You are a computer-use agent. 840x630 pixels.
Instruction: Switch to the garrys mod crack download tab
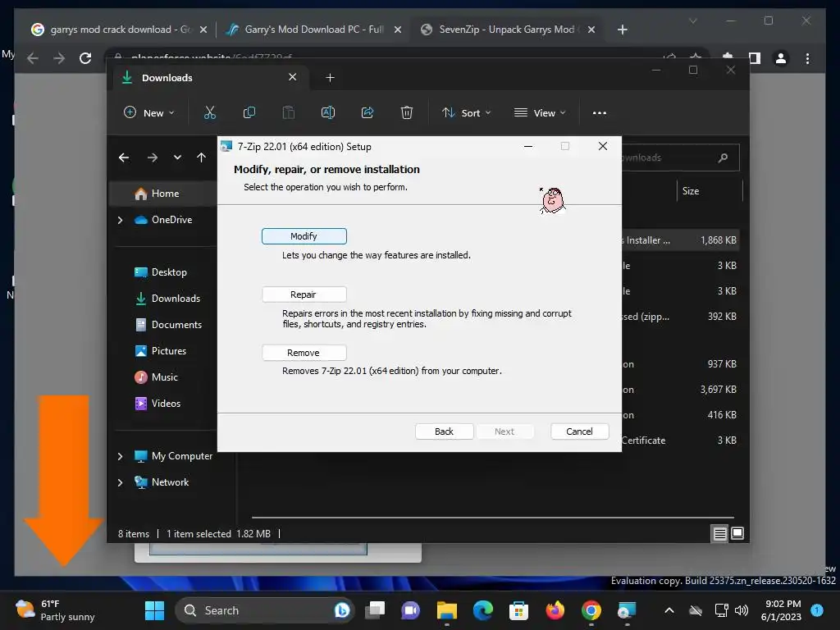click(x=118, y=30)
